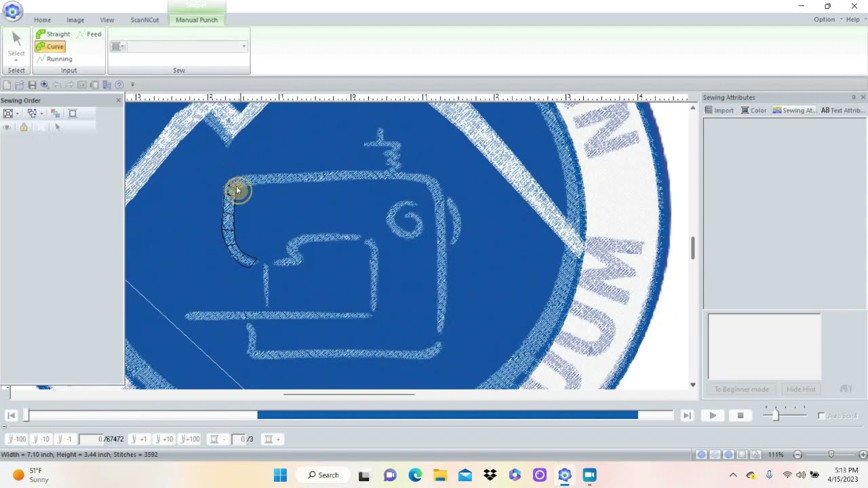Viewport: 868px width, 488px height.
Task: Advance 1 stitch forward
Action: pyautogui.click(x=139, y=439)
